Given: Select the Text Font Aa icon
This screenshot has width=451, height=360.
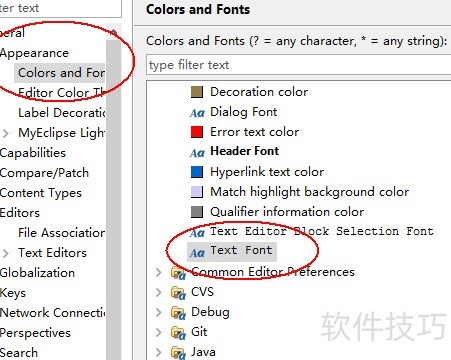Looking at the screenshot, I should click(x=197, y=252).
